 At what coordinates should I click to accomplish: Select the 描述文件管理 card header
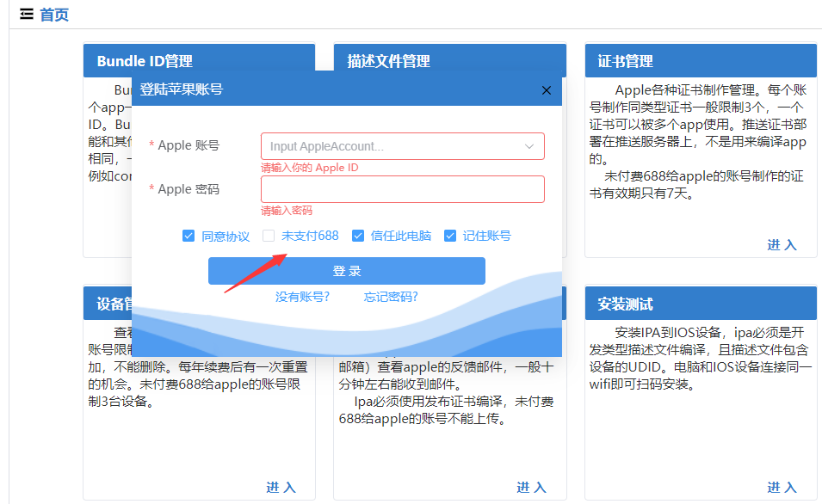tap(450, 61)
